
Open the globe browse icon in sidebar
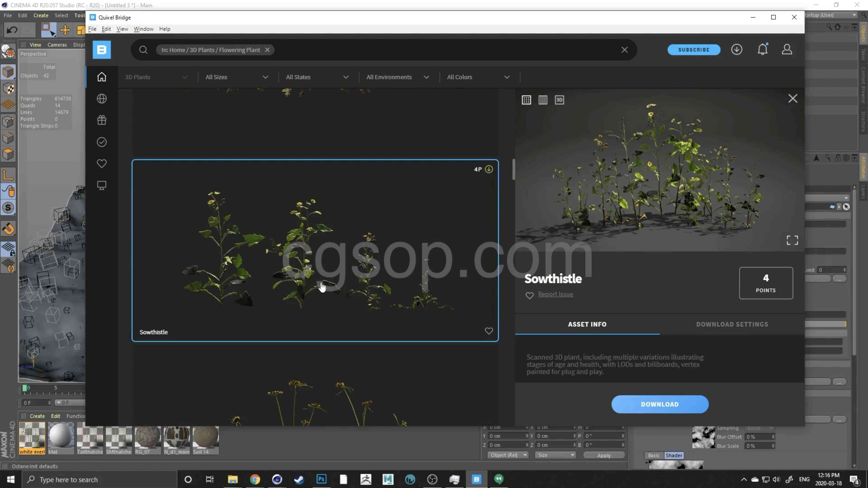click(x=101, y=99)
